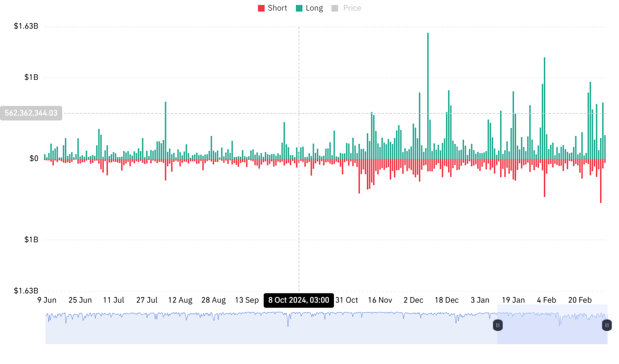Click the 2 Dec date label
The width and height of the screenshot is (619, 364).
(x=413, y=300)
